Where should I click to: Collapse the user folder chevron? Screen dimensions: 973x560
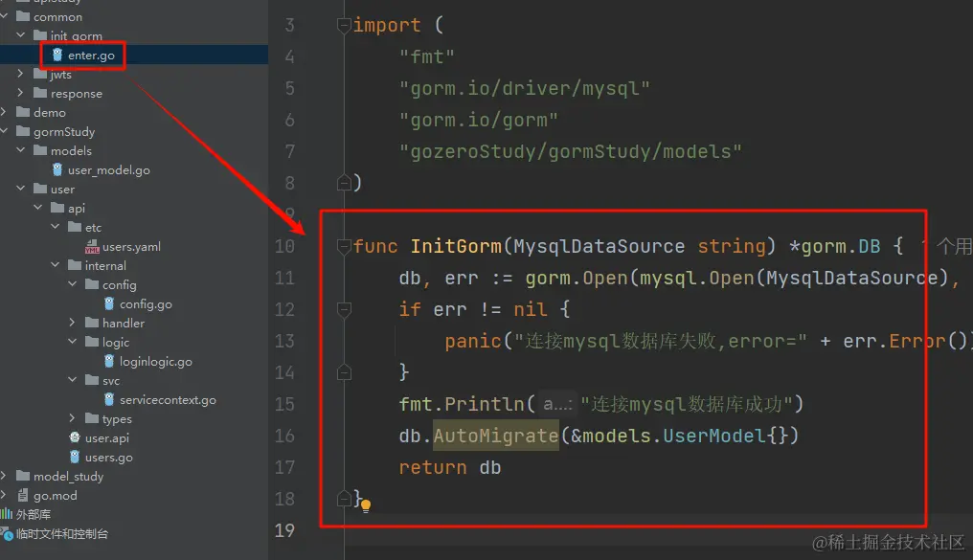tap(20, 189)
